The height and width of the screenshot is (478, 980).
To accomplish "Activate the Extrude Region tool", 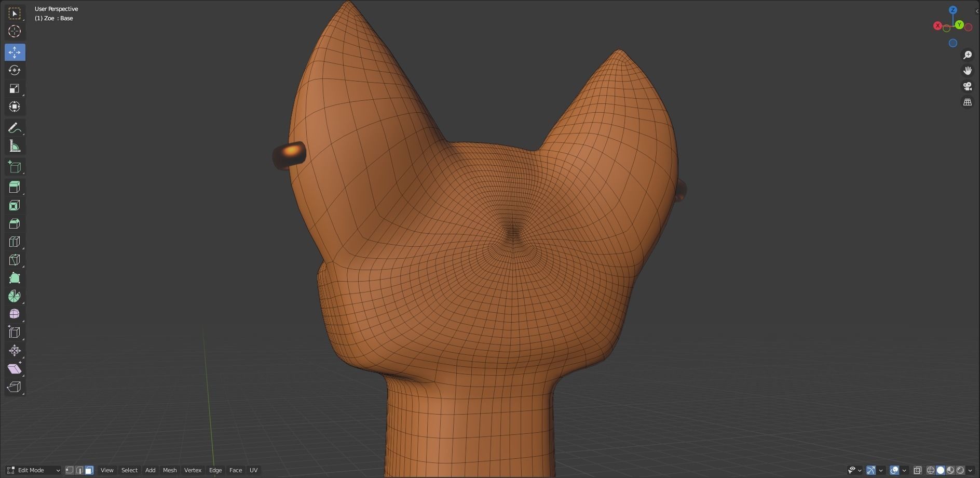I will pyautogui.click(x=15, y=187).
